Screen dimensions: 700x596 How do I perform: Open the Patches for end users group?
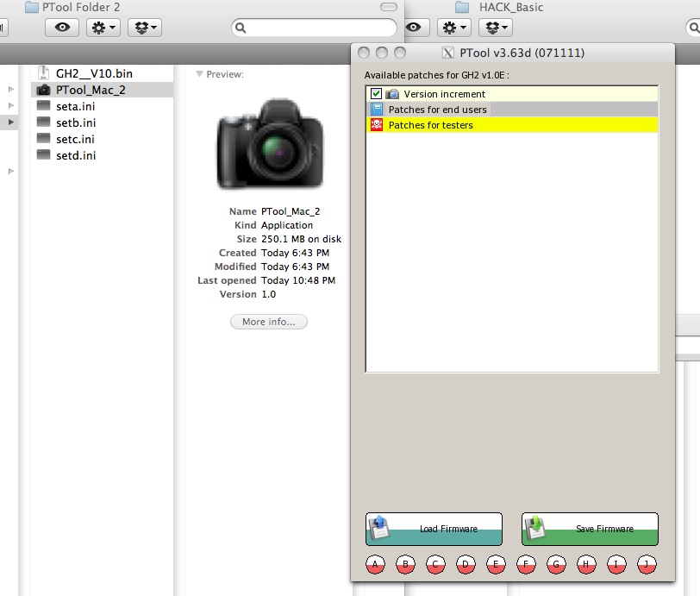511,110
